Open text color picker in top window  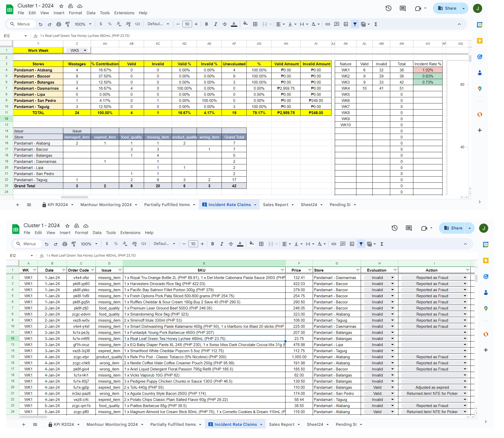(234, 24)
